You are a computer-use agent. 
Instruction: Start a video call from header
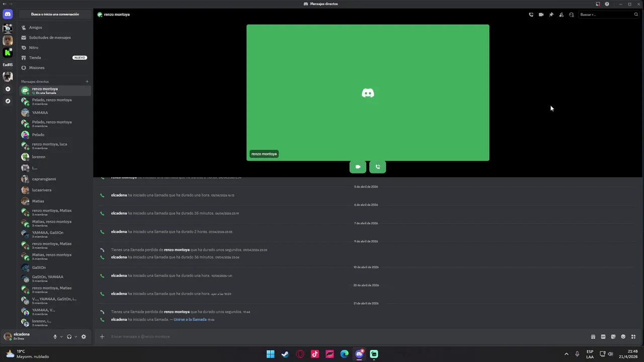click(541, 15)
